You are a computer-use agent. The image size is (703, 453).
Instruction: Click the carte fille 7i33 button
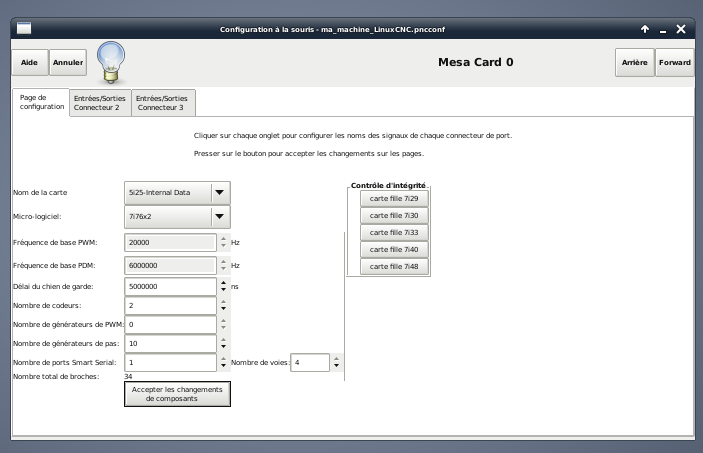(x=394, y=232)
